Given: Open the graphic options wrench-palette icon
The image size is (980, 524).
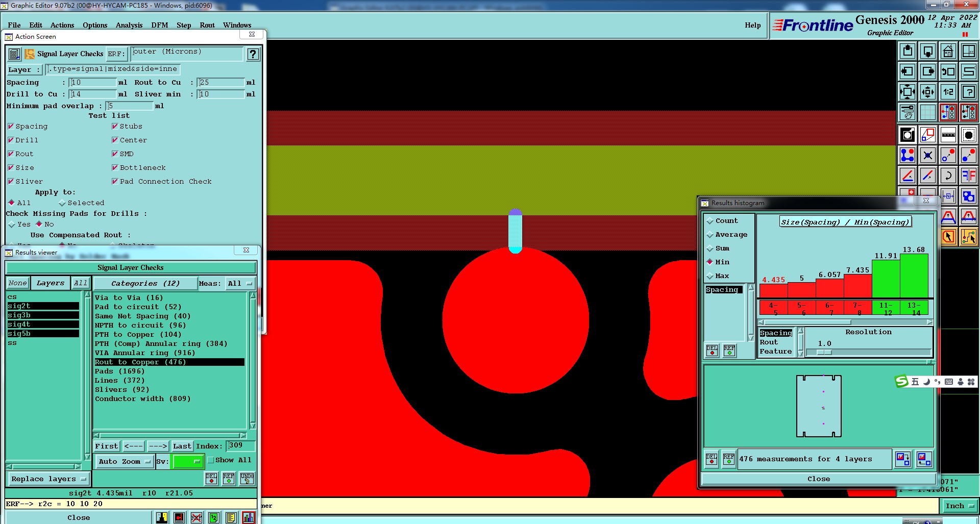Looking at the screenshot, I should [x=907, y=112].
